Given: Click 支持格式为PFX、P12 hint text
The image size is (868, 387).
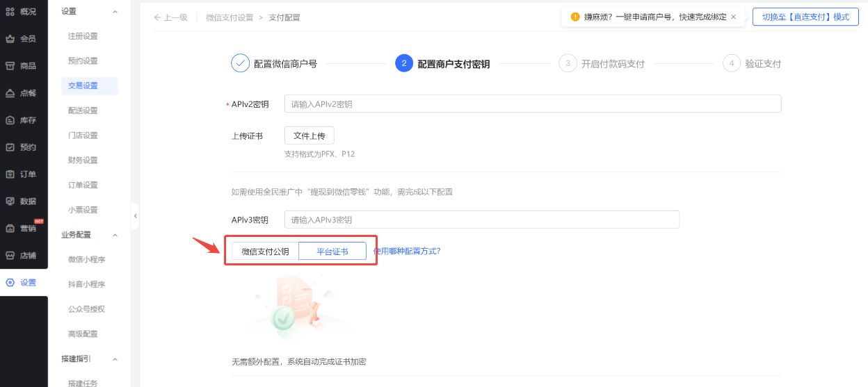Looking at the screenshot, I should click(319, 154).
